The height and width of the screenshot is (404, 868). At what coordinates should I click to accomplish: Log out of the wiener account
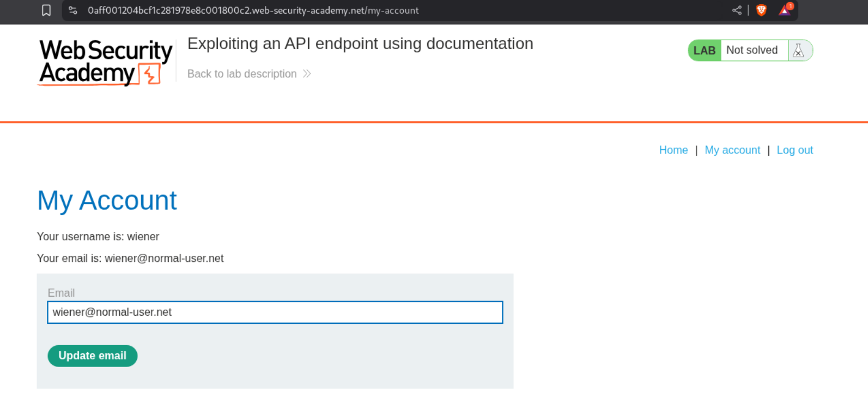coord(794,150)
